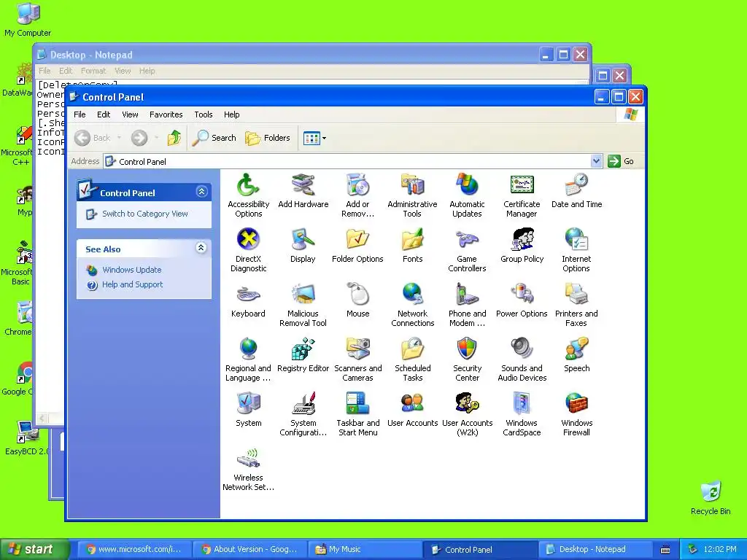Expand the Address bar dropdown arrow
The height and width of the screenshot is (560, 747).
tap(596, 161)
